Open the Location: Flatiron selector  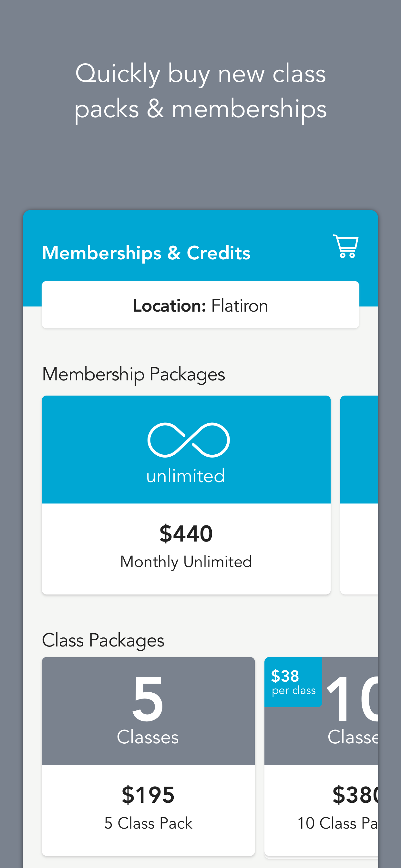coord(200,305)
